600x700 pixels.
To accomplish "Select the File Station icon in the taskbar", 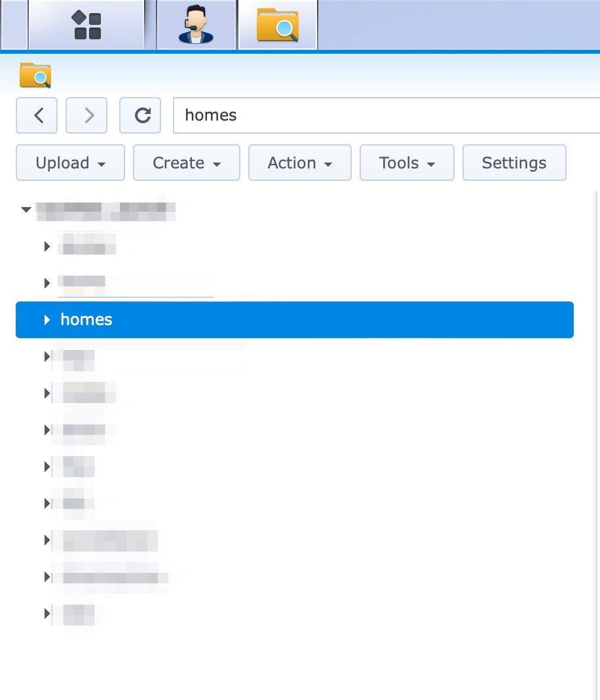I will pos(278,24).
